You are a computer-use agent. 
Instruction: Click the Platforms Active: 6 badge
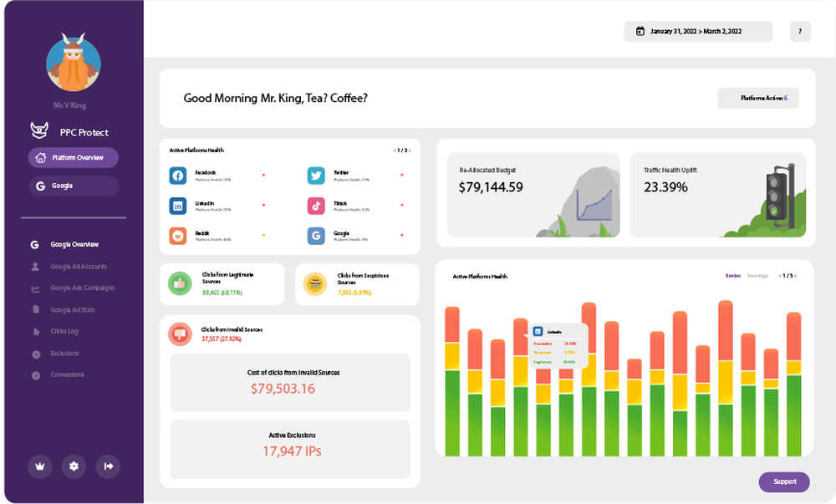758,98
